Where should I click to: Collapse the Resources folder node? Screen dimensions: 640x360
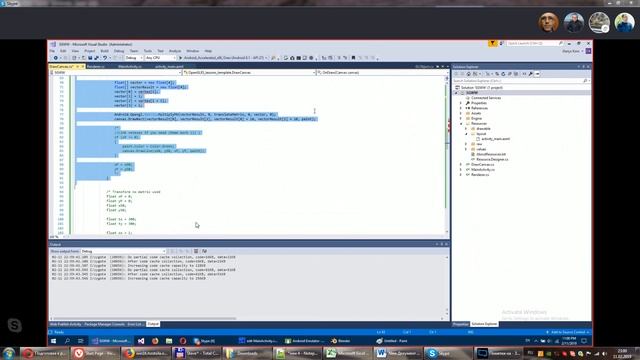tap(461, 124)
